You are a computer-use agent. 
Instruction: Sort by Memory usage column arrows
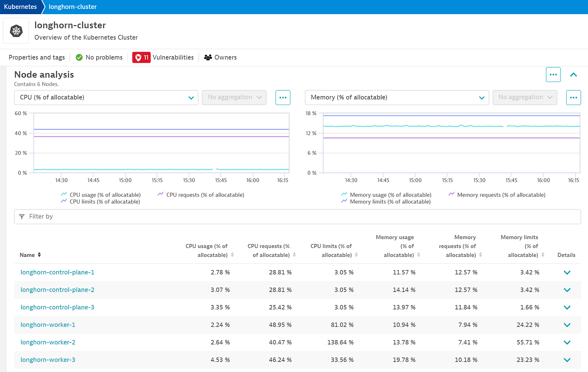tap(418, 255)
